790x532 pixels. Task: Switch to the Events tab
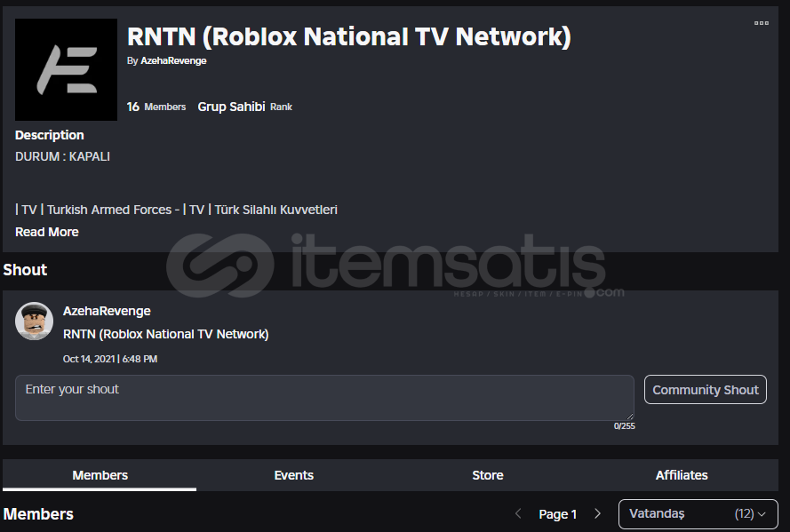coord(294,475)
